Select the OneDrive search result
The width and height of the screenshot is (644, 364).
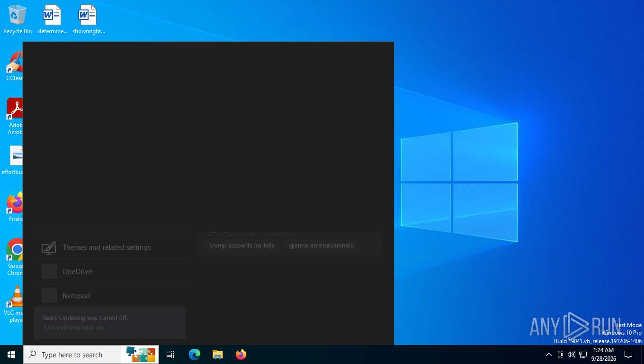pyautogui.click(x=110, y=272)
